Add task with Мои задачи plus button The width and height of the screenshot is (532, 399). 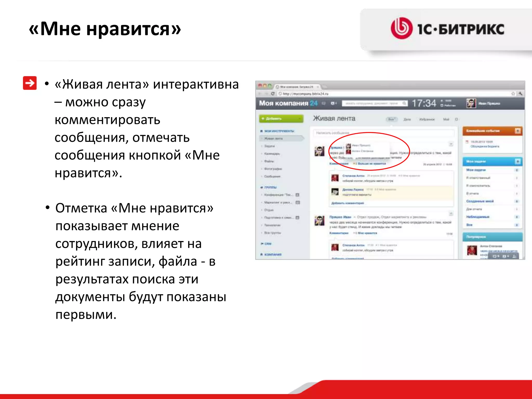(x=517, y=162)
